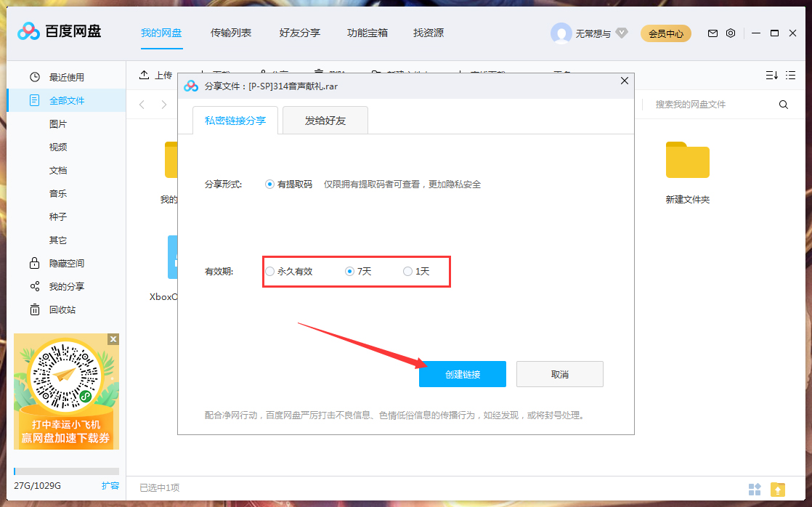Open the settings gear icon

[x=731, y=33]
